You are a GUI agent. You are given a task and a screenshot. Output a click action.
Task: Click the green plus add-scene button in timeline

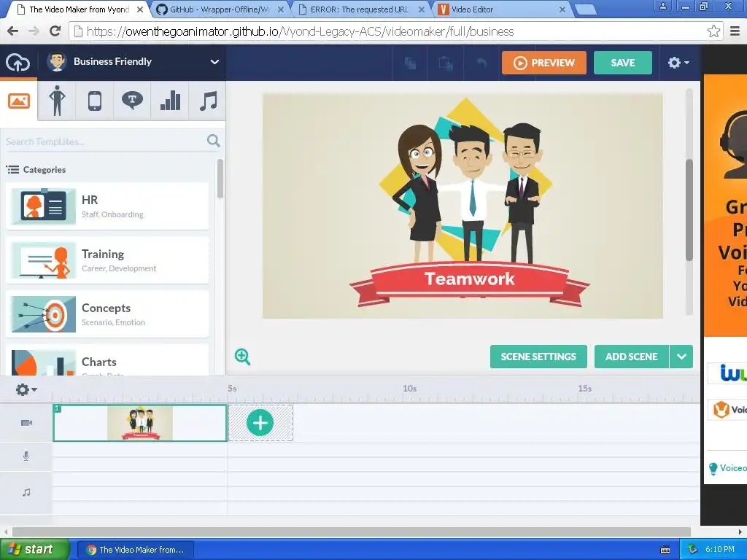click(260, 423)
